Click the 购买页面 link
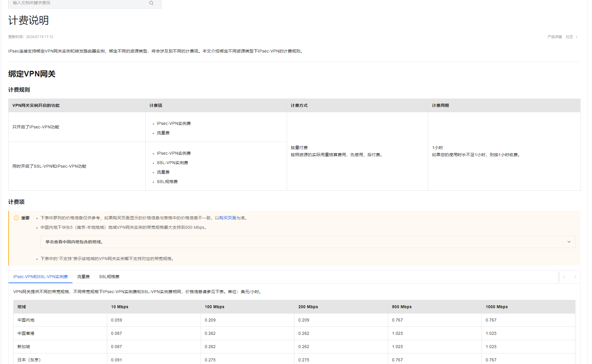Screen dimensions: 592x364 pos(228,218)
